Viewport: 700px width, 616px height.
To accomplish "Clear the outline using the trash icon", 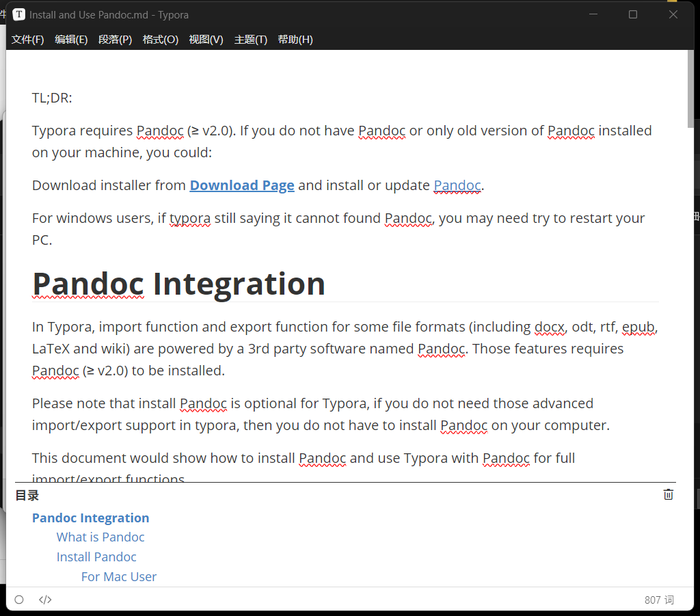I will point(668,494).
